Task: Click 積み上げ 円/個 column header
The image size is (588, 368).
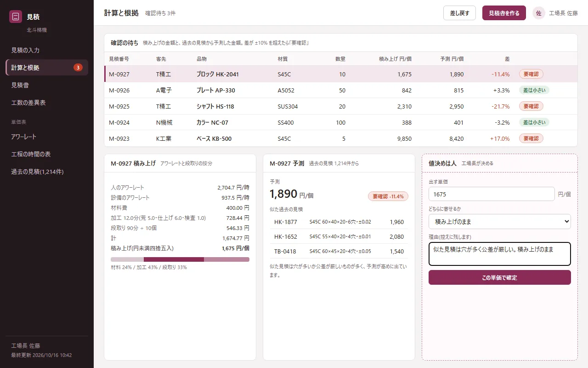Action: pyautogui.click(x=395, y=59)
